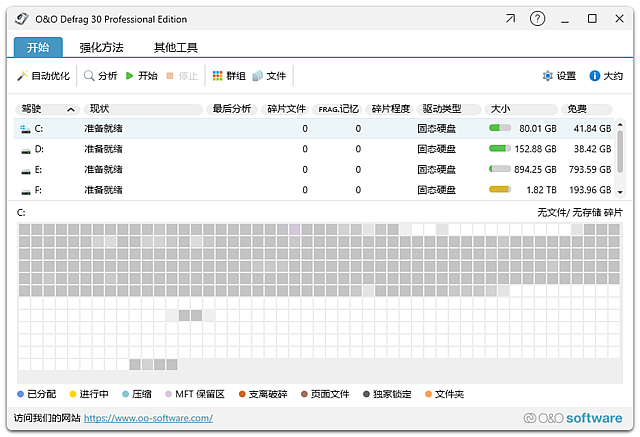The height and width of the screenshot is (437, 640).
Task: Open the 其他工具 tab
Action: tap(175, 47)
